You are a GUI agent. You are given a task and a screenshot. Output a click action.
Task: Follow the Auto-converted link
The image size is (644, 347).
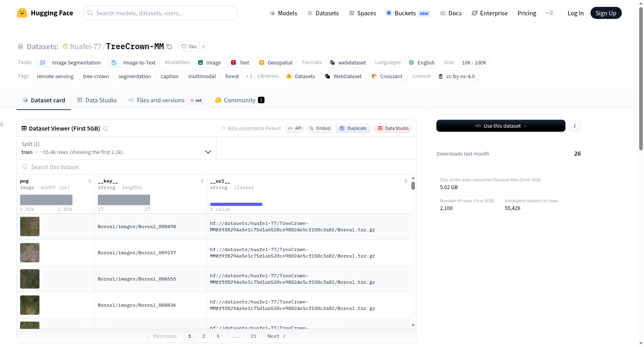click(243, 128)
